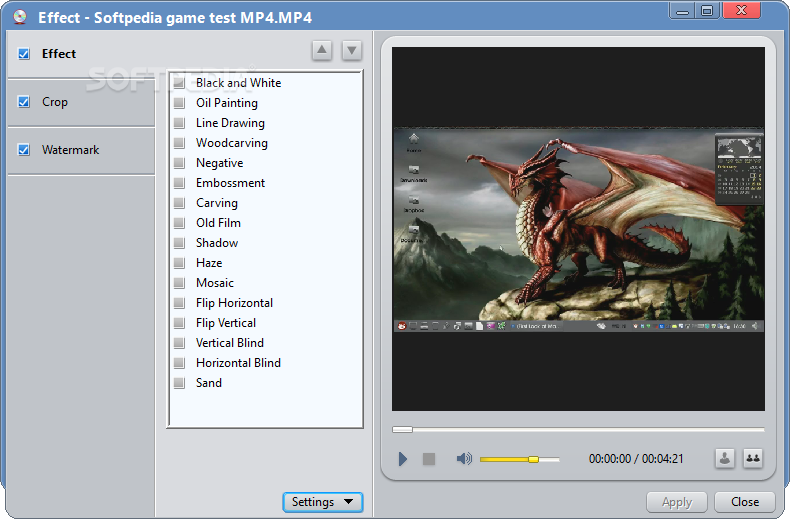
Task: Adjust the yellow volume slider handle
Action: [533, 459]
